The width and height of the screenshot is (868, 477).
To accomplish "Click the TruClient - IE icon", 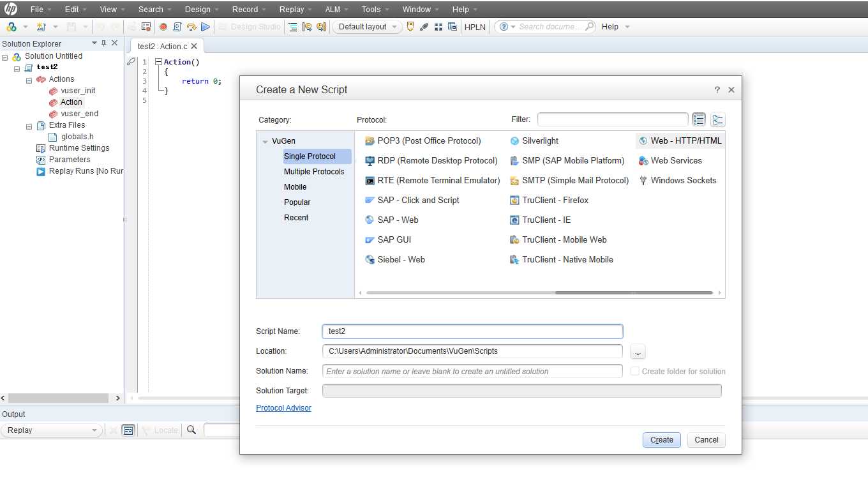I will point(514,220).
